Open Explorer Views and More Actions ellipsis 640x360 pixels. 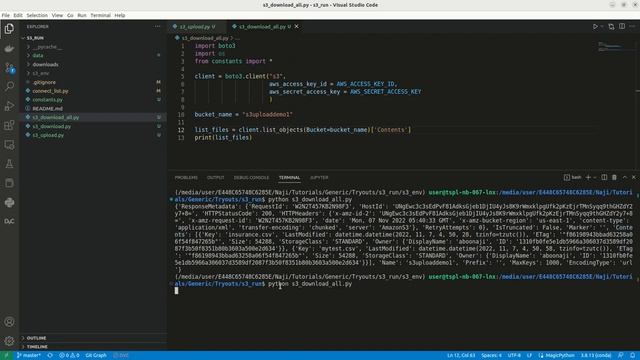coord(158,27)
